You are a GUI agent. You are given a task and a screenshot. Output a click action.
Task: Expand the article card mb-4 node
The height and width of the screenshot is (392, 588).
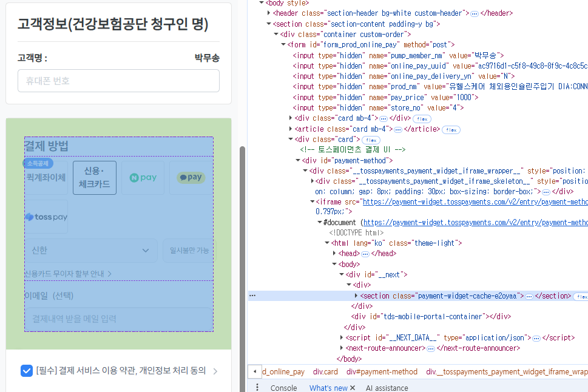click(291, 129)
